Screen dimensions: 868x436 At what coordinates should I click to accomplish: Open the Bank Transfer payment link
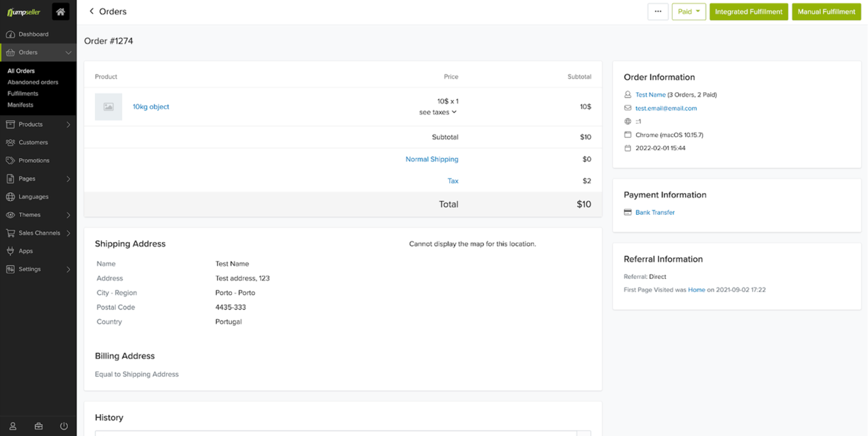coord(655,212)
